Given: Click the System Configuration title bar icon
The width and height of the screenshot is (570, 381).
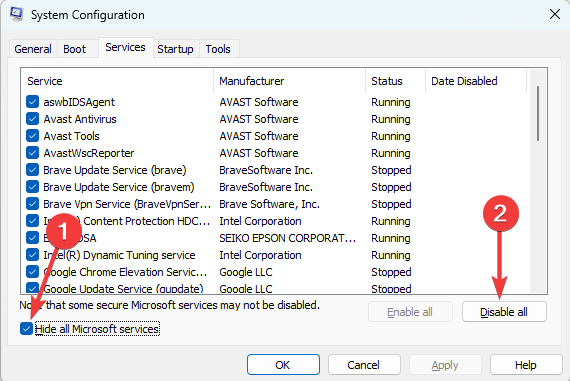Looking at the screenshot, I should [16, 14].
